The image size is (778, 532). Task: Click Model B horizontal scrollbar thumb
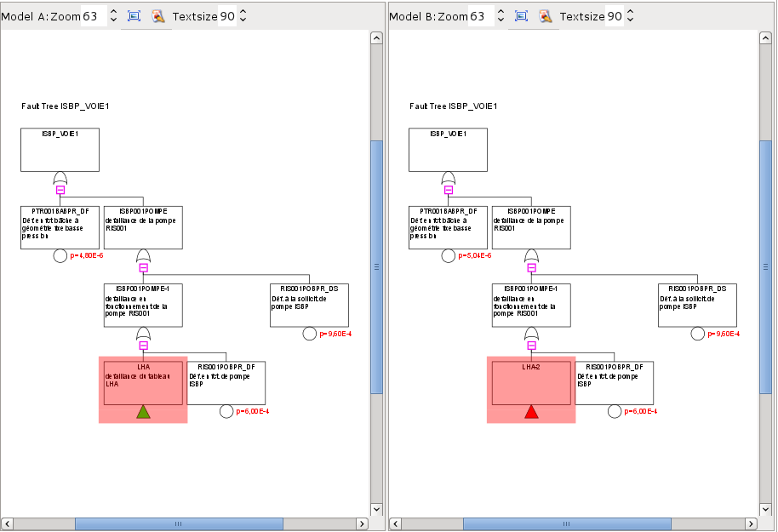567,523
